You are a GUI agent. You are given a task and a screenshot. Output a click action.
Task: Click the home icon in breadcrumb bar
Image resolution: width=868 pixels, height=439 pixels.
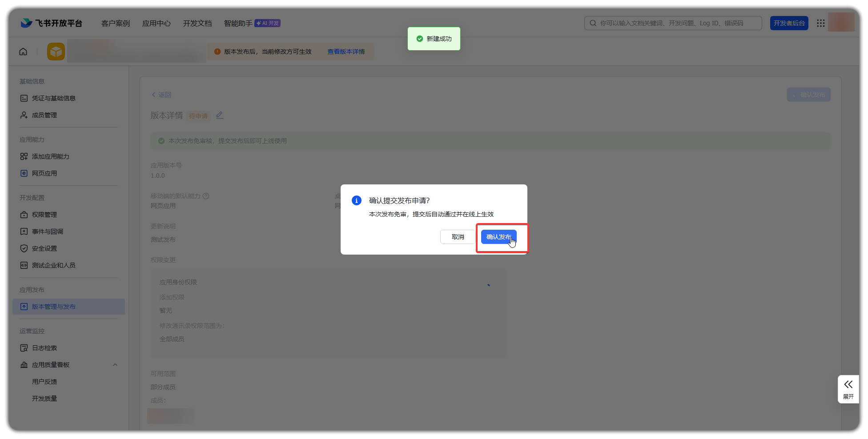click(23, 52)
